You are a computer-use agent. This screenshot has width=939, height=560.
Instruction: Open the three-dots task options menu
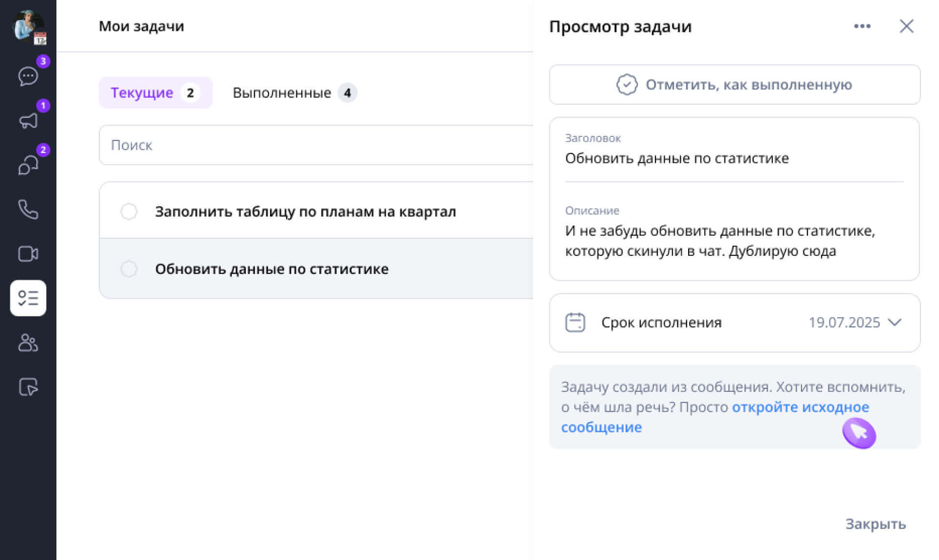(x=862, y=26)
